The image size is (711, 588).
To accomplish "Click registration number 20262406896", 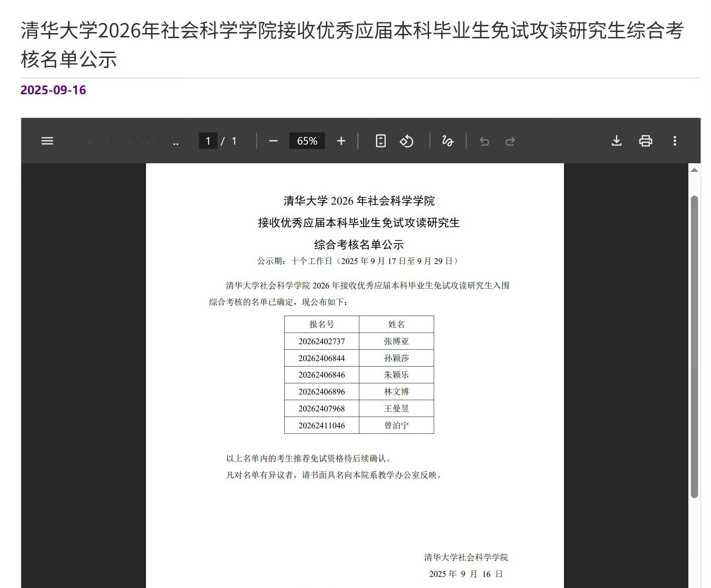I will [x=322, y=392].
